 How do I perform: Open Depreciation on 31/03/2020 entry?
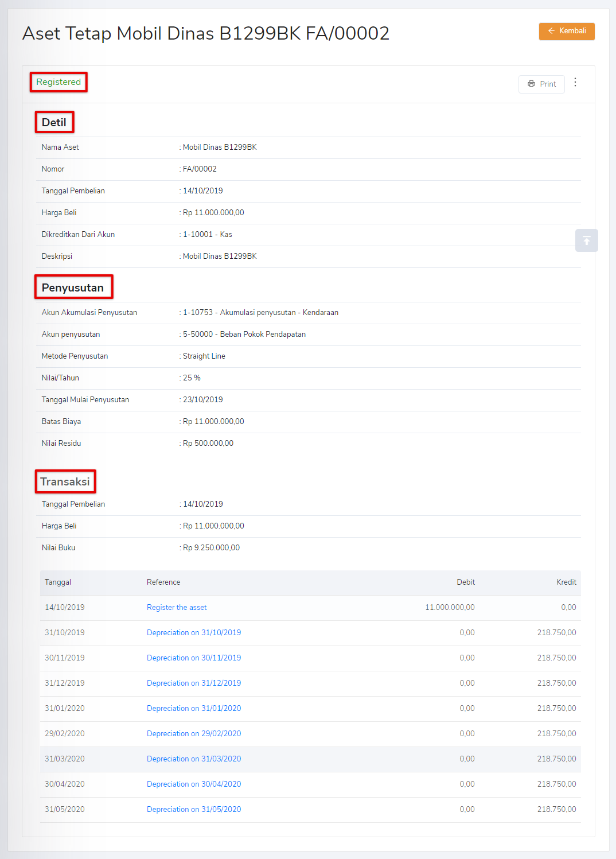(193, 759)
